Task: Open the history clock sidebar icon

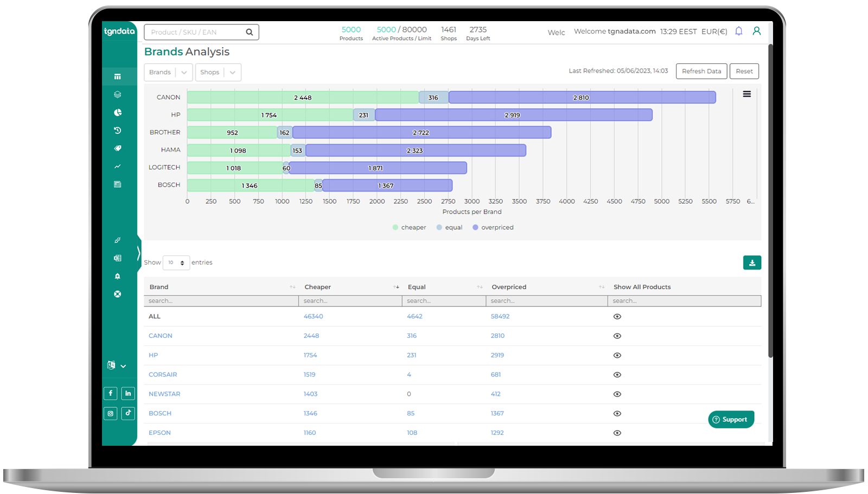Action: coord(117,130)
